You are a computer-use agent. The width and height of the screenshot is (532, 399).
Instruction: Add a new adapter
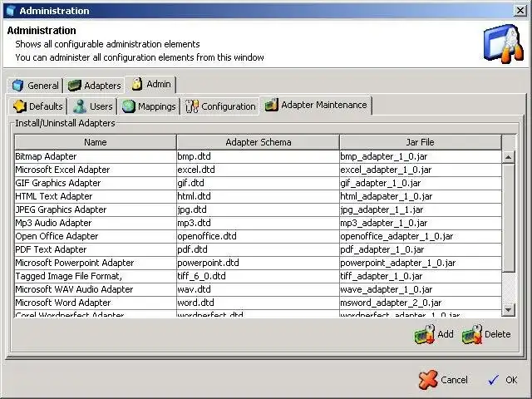point(434,334)
